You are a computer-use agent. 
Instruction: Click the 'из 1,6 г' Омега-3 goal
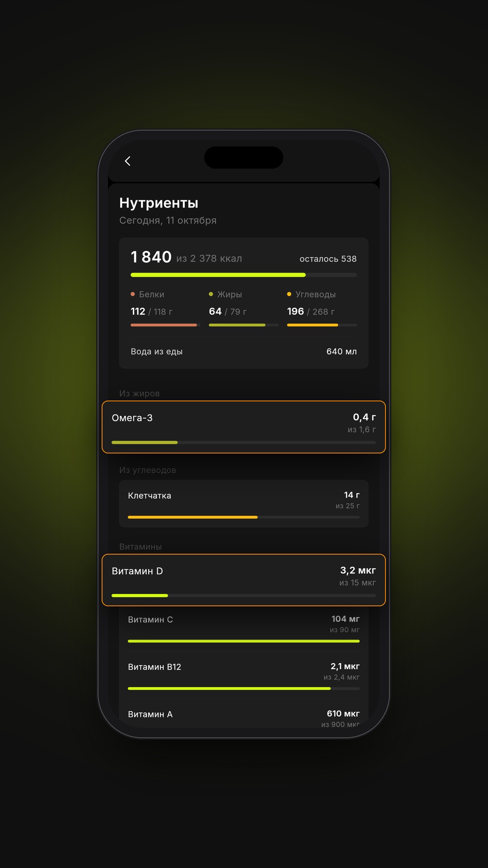361,429
